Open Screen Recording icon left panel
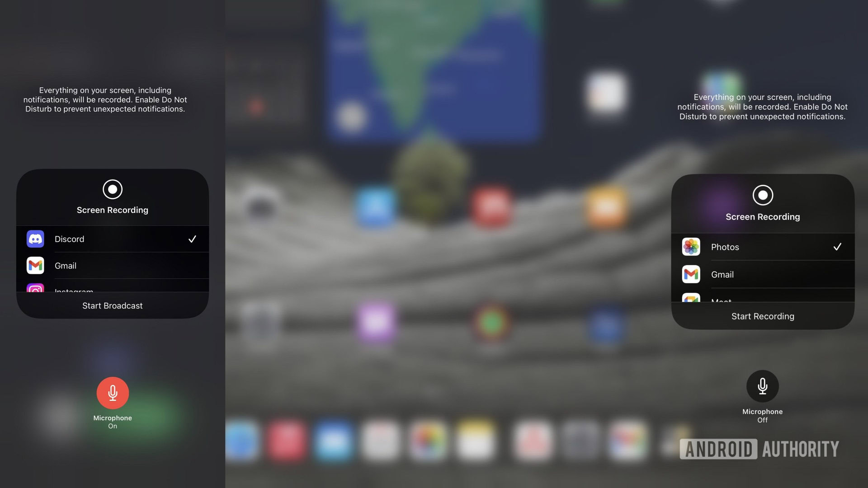The width and height of the screenshot is (868, 488). coord(113,189)
